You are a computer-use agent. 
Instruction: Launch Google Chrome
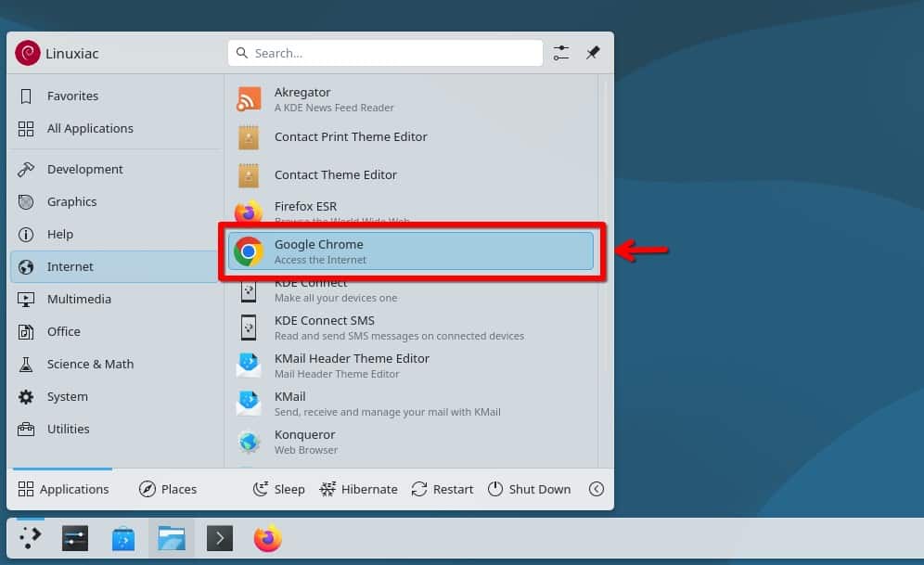(411, 251)
